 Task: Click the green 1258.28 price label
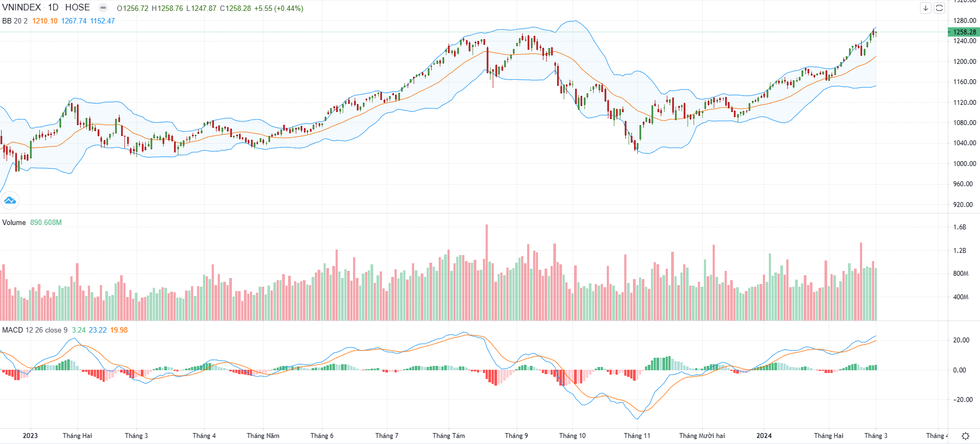tap(964, 32)
